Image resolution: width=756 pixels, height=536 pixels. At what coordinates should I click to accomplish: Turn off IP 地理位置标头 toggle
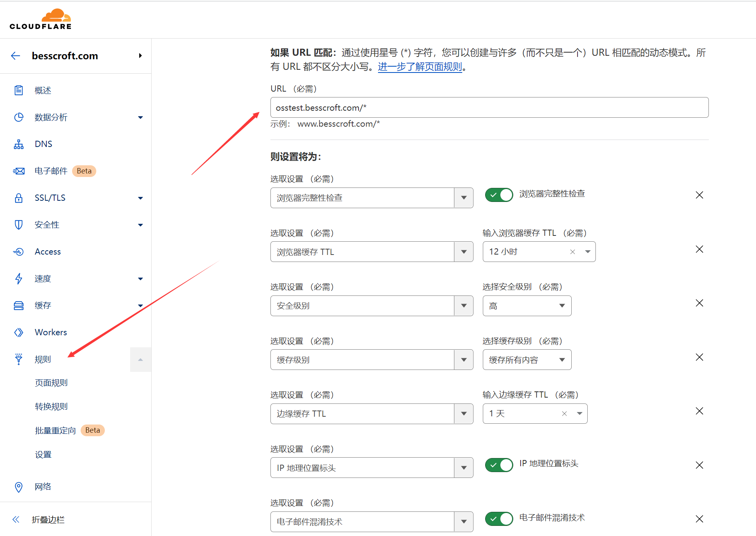(499, 465)
